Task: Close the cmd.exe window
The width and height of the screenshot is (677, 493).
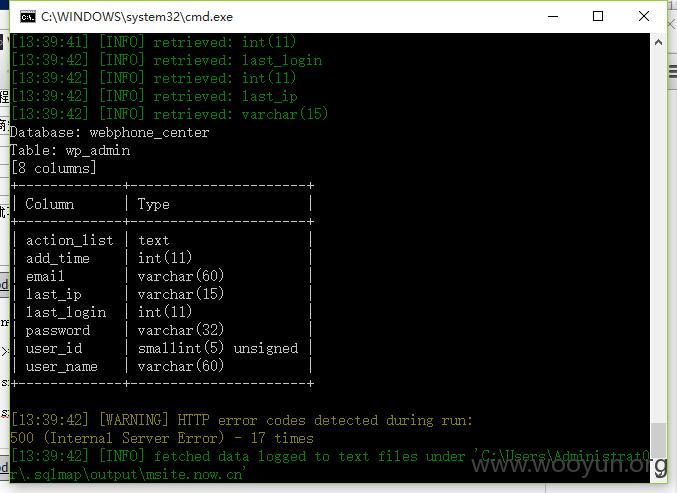Action: pyautogui.click(x=644, y=16)
